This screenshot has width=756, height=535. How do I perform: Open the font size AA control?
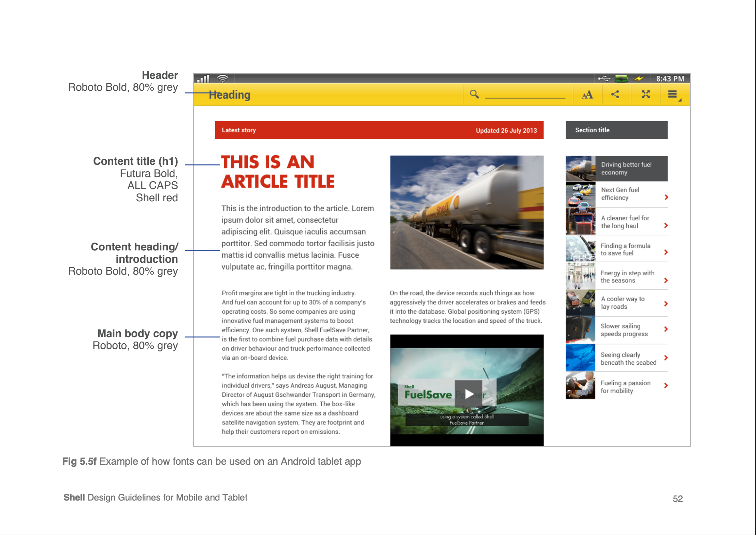pyautogui.click(x=587, y=95)
